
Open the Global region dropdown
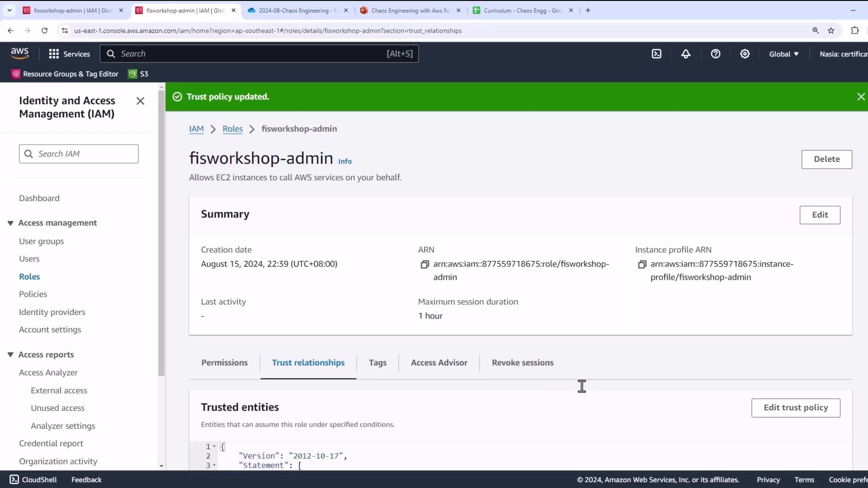783,54
